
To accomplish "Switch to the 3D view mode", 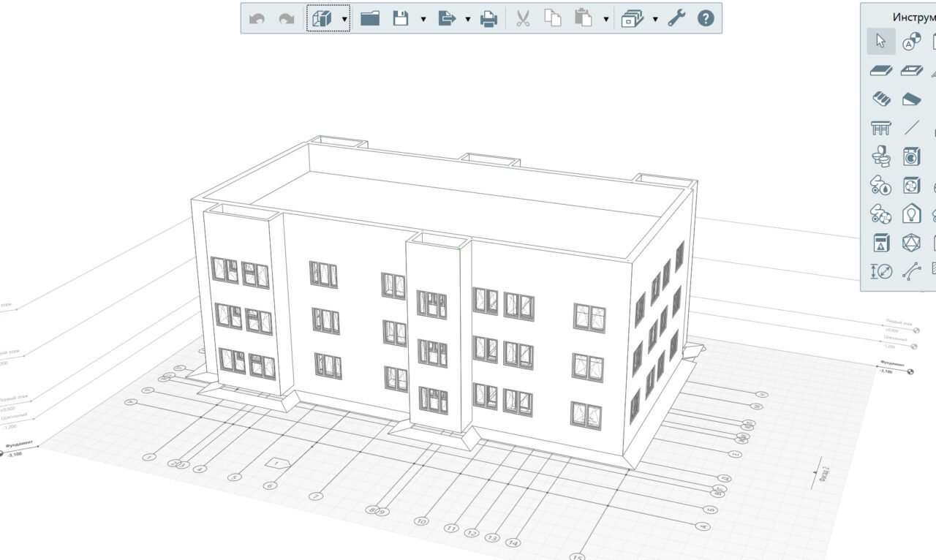I will [322, 19].
